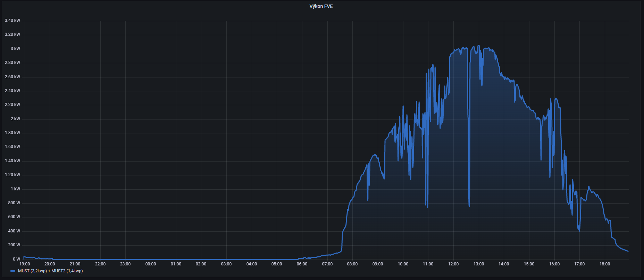The width and height of the screenshot is (644, 280).
Task: Click the blue legend color swatch
Action: coord(13,271)
